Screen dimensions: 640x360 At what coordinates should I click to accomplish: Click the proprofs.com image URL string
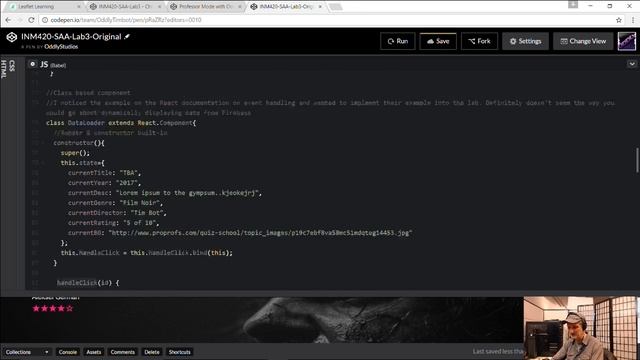pos(260,233)
